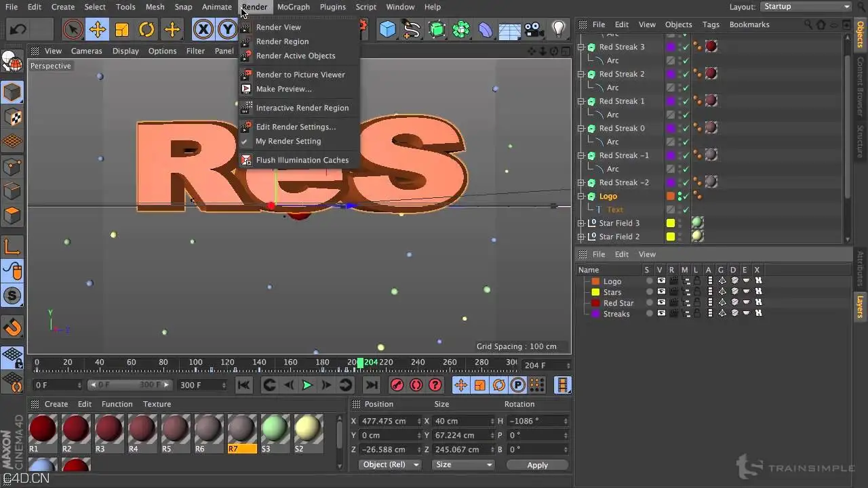Select Points mode icon
Image resolution: width=868 pixels, height=488 pixels.
[x=12, y=166]
